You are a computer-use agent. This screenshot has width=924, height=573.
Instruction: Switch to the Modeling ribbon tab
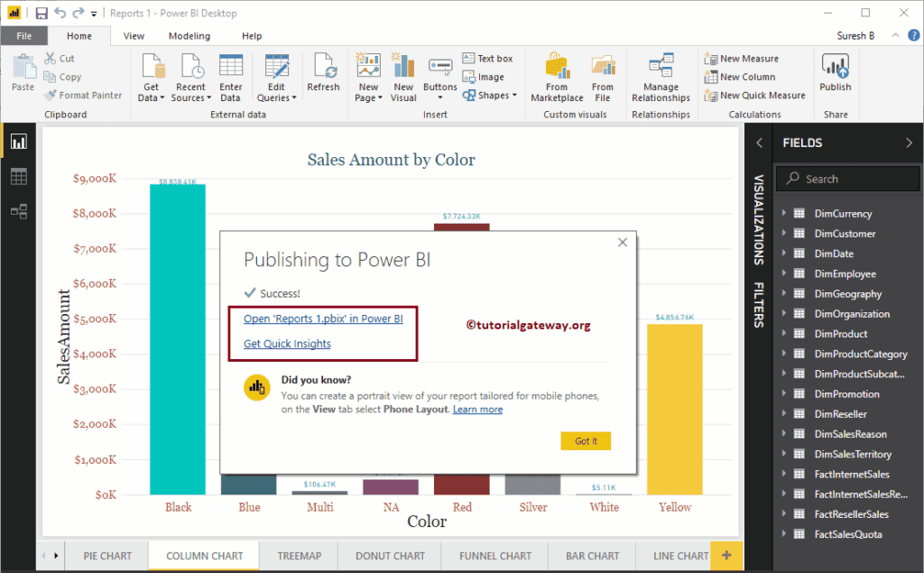tap(189, 35)
